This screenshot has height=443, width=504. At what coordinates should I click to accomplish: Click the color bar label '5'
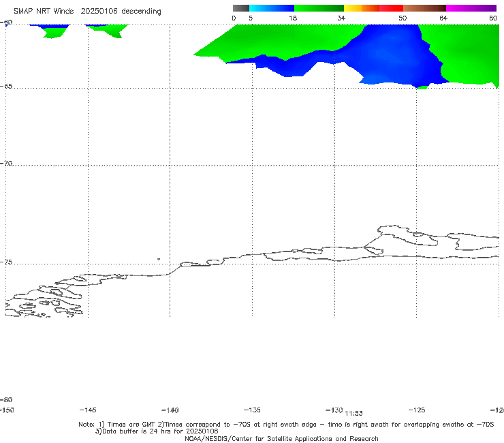251,18
